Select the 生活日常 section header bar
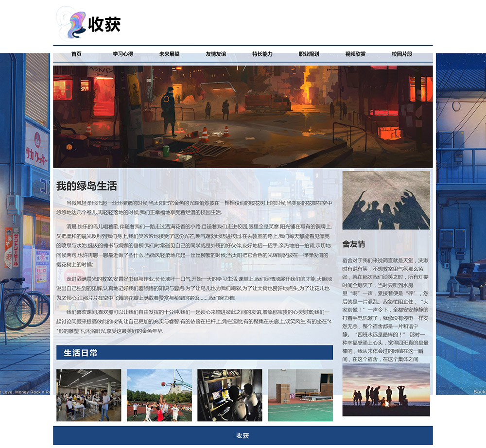The image size is (486, 448). point(195,353)
